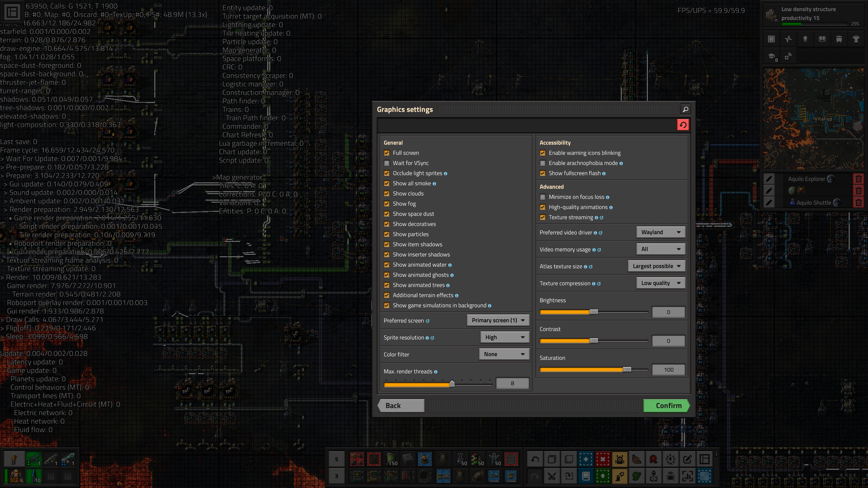The width and height of the screenshot is (868, 488).
Task: Click the top-left menu panel icon
Action: 12,13
